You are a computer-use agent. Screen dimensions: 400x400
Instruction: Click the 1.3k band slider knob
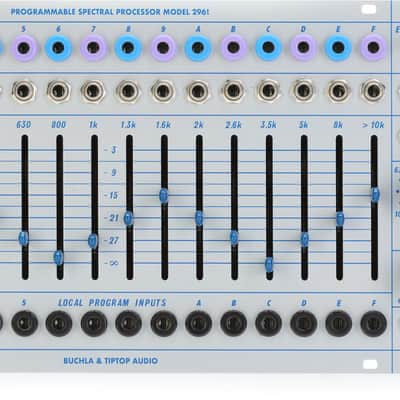coord(128,218)
